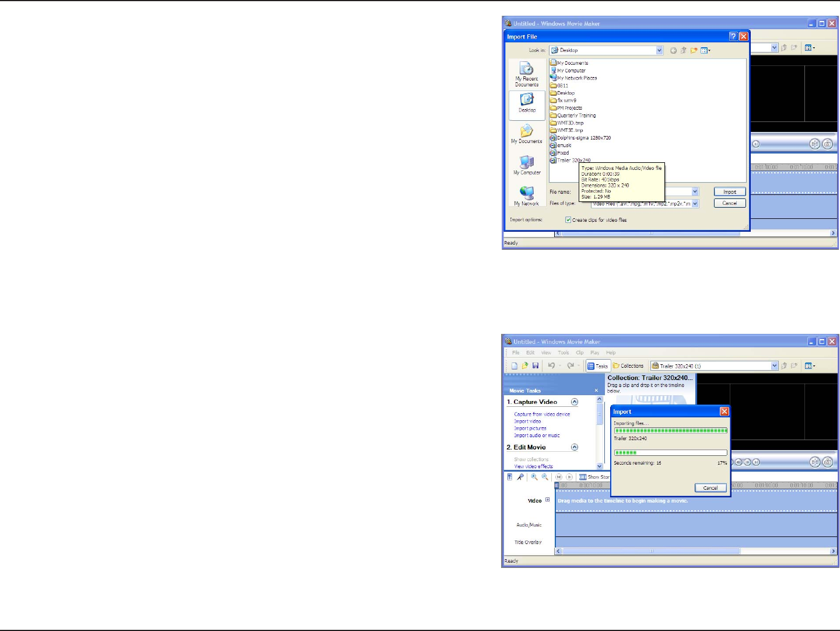Expand the Trailer 320x240 (1) collection dropdown
The image size is (840, 631).
pyautogui.click(x=775, y=366)
